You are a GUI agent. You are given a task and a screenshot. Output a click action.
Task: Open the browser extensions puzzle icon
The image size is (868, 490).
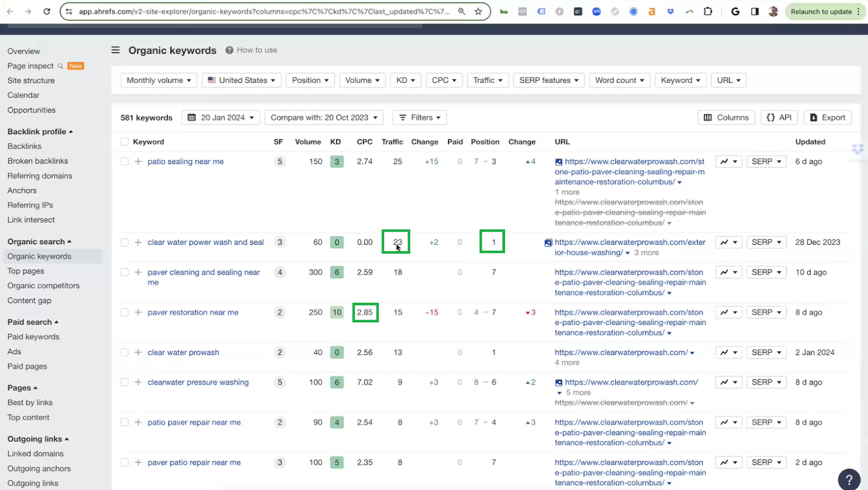coord(708,11)
